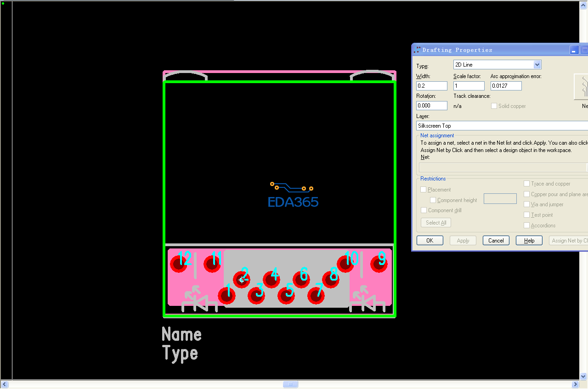Enable the Component drill checkbox
The width and height of the screenshot is (588, 389).
click(x=424, y=210)
